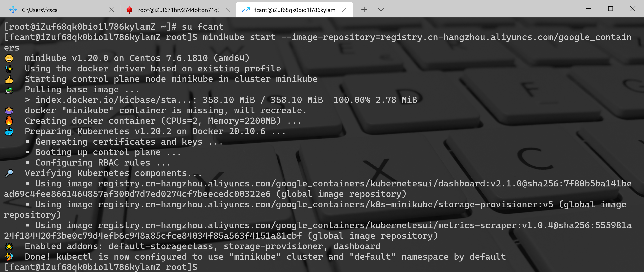Expand the new tab profile dropdown
644x272 pixels.
(x=381, y=10)
